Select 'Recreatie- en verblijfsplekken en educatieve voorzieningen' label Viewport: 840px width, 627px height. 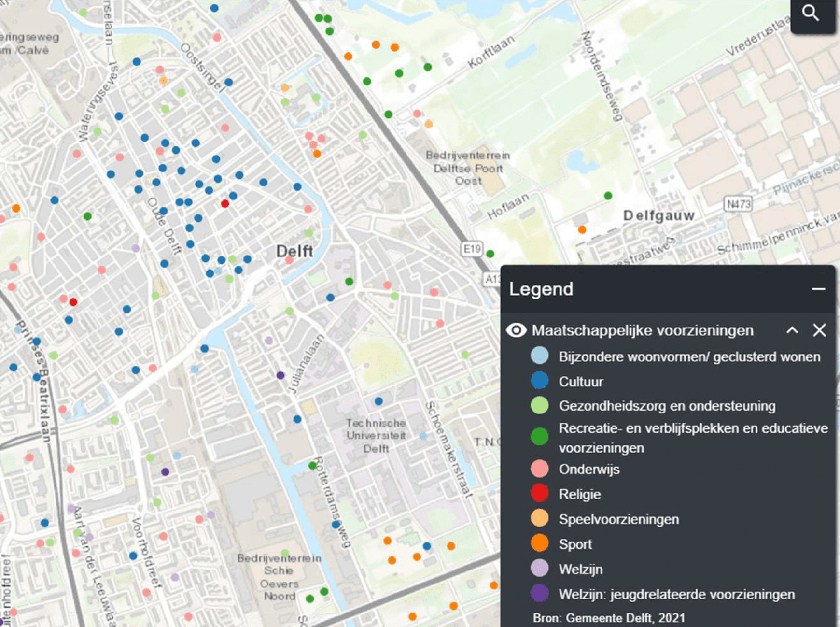[693, 438]
